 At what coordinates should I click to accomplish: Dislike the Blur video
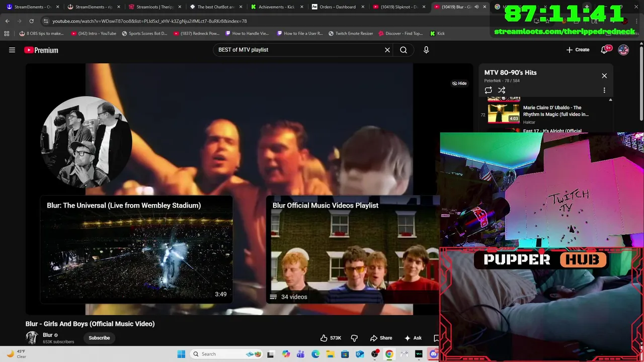(x=354, y=338)
